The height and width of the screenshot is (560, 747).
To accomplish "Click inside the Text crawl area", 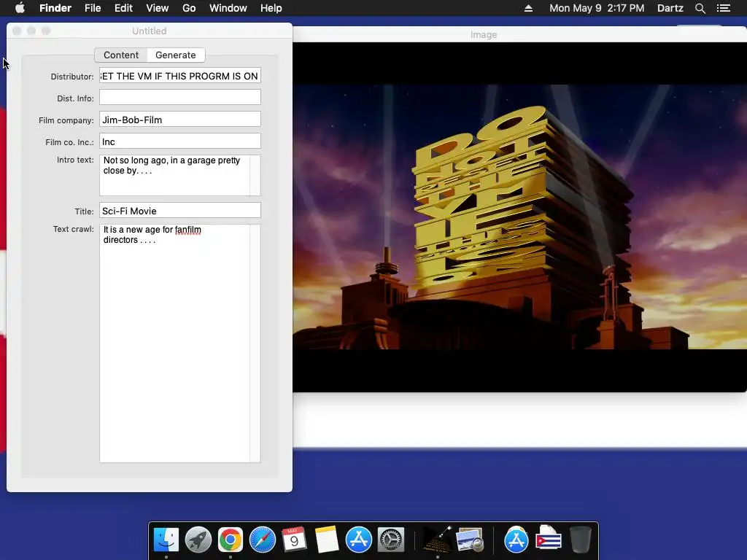I will click(x=174, y=343).
